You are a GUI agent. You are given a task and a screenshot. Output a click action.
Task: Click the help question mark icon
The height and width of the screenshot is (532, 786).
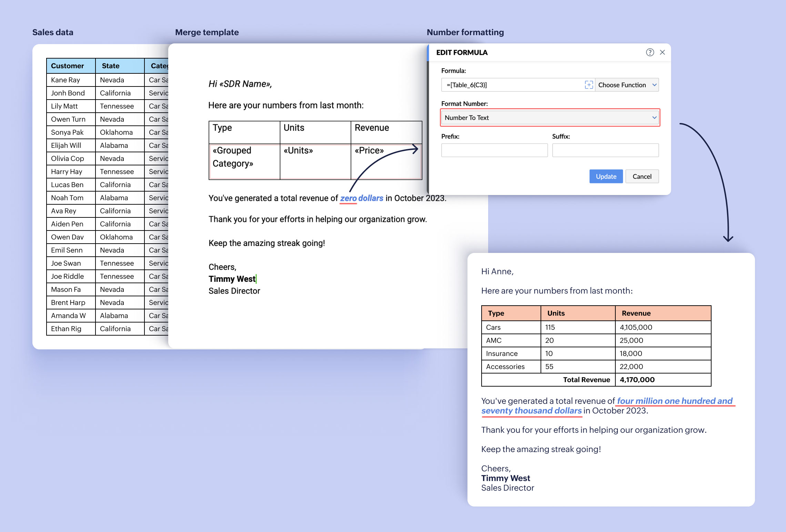pyautogui.click(x=650, y=52)
